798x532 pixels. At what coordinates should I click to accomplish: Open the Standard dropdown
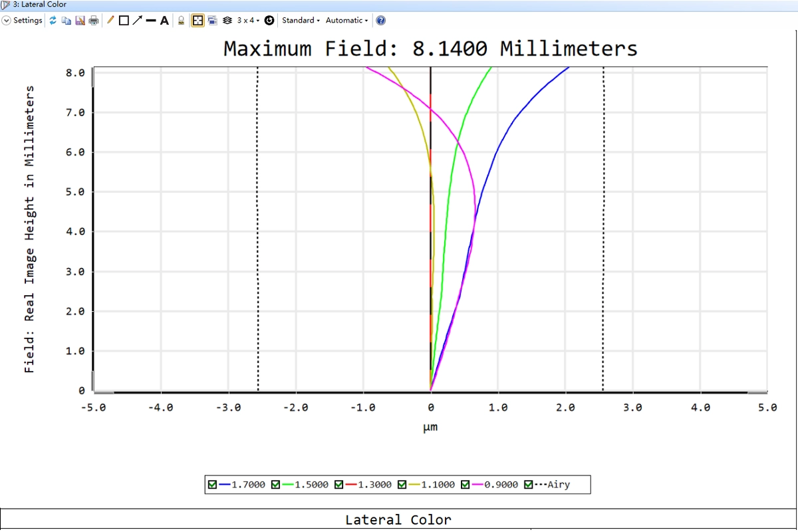(301, 21)
